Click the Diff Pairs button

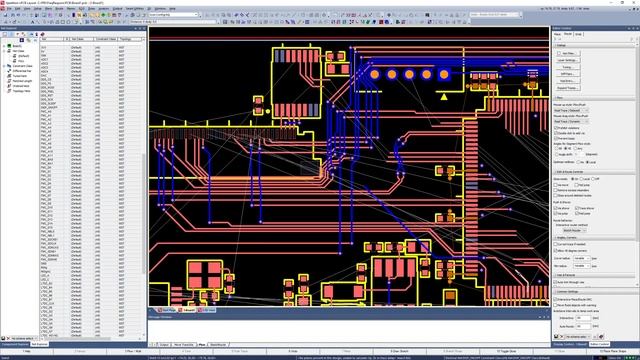tap(568, 74)
